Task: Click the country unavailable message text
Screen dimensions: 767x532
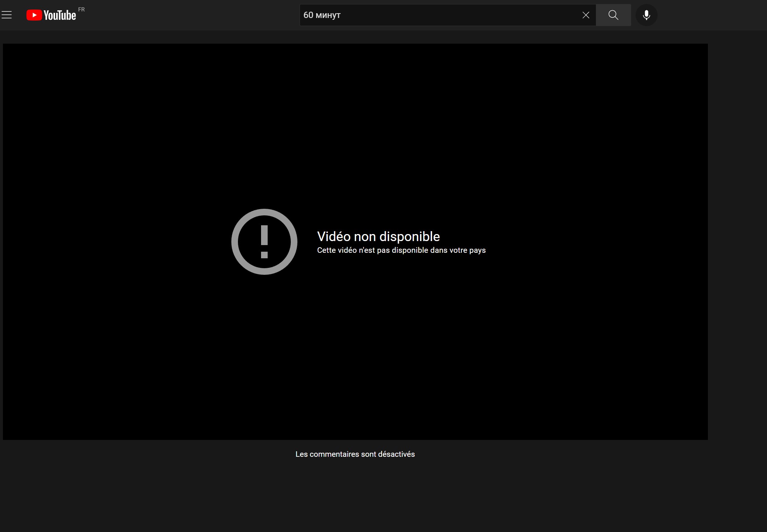Action: (x=401, y=250)
